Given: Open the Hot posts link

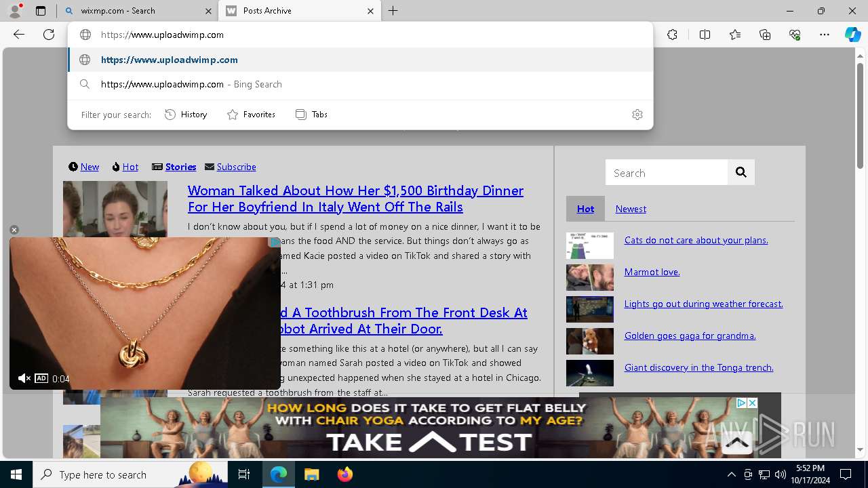Looking at the screenshot, I should tap(130, 167).
